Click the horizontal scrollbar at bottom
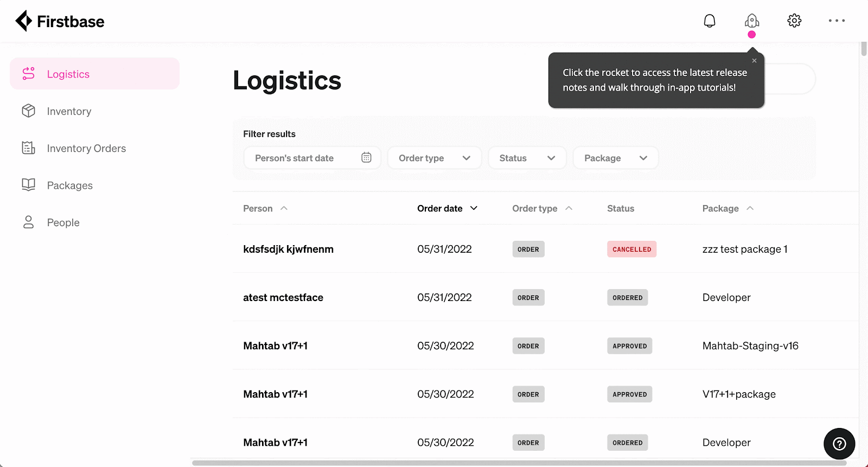This screenshot has height=467, width=868. (x=519, y=463)
